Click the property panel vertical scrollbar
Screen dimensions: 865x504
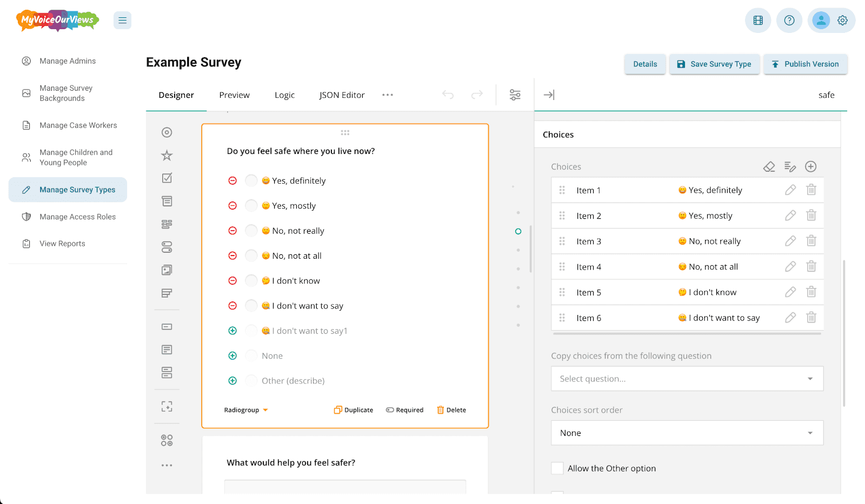point(844,333)
